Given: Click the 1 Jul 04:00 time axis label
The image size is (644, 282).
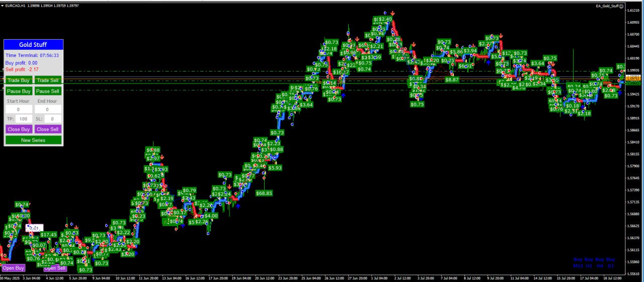Looking at the screenshot, I should tap(378, 277).
